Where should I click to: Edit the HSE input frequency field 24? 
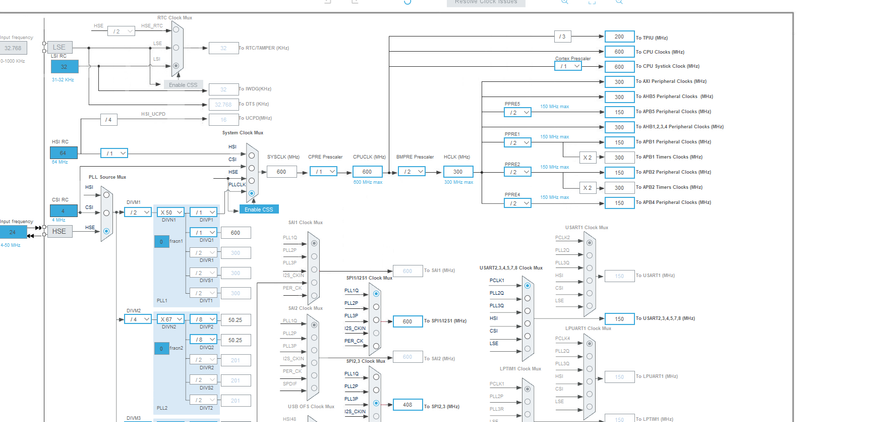12,232
